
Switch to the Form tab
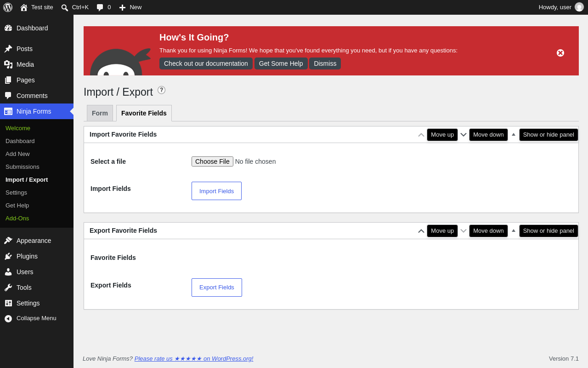[x=100, y=113]
